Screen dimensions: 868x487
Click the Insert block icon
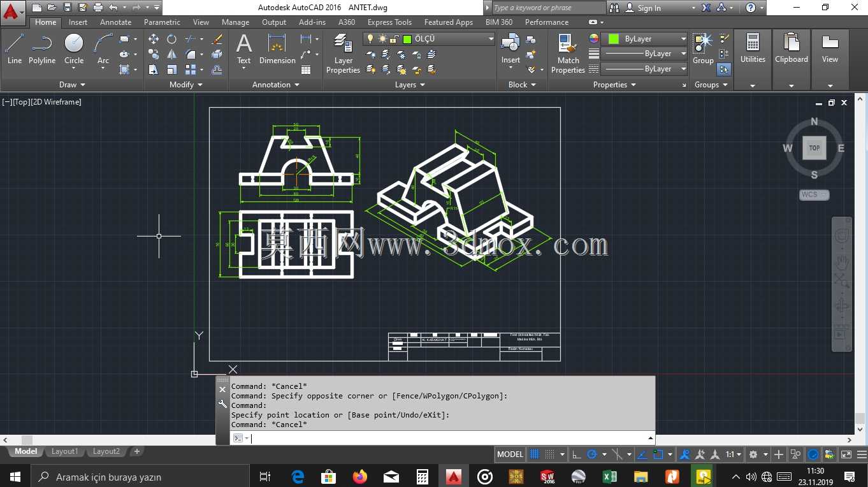[x=510, y=49]
